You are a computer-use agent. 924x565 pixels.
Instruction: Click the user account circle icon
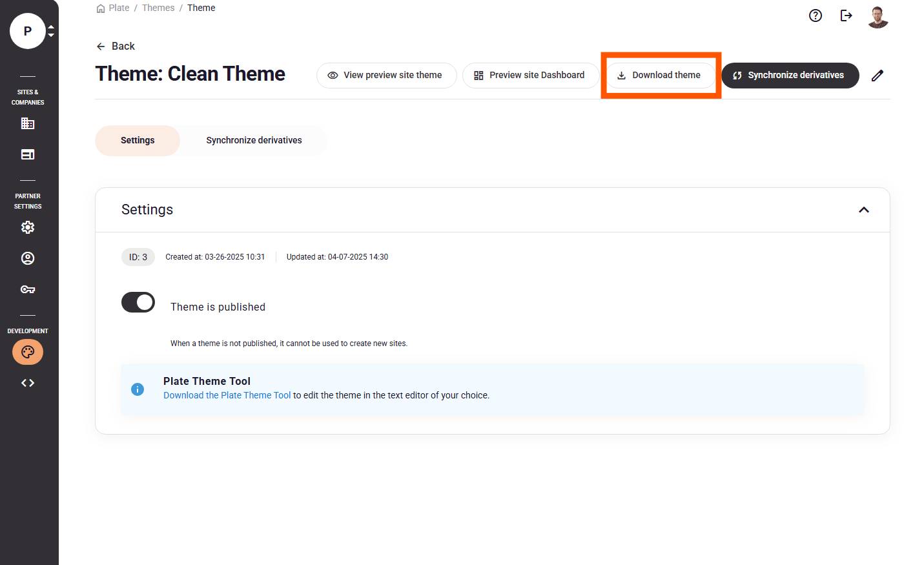pyautogui.click(x=28, y=258)
